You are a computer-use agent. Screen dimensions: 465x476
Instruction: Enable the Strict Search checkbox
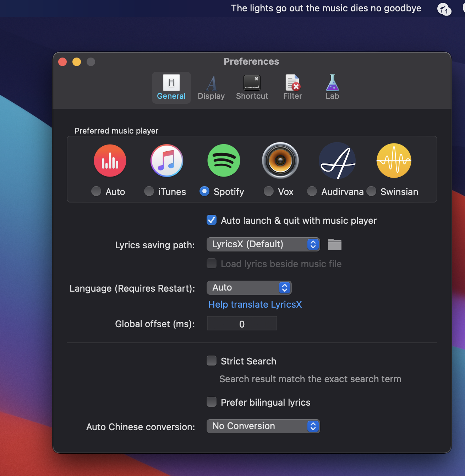click(212, 361)
